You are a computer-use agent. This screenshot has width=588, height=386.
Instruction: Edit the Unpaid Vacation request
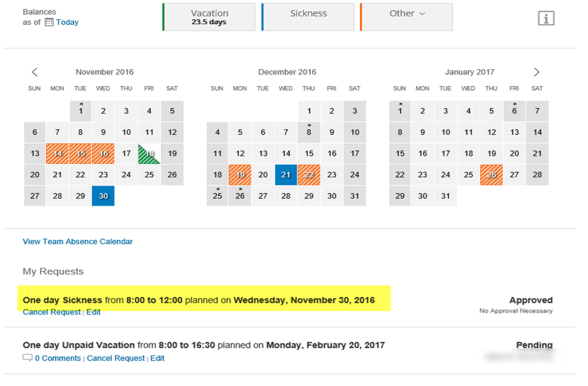[158, 358]
